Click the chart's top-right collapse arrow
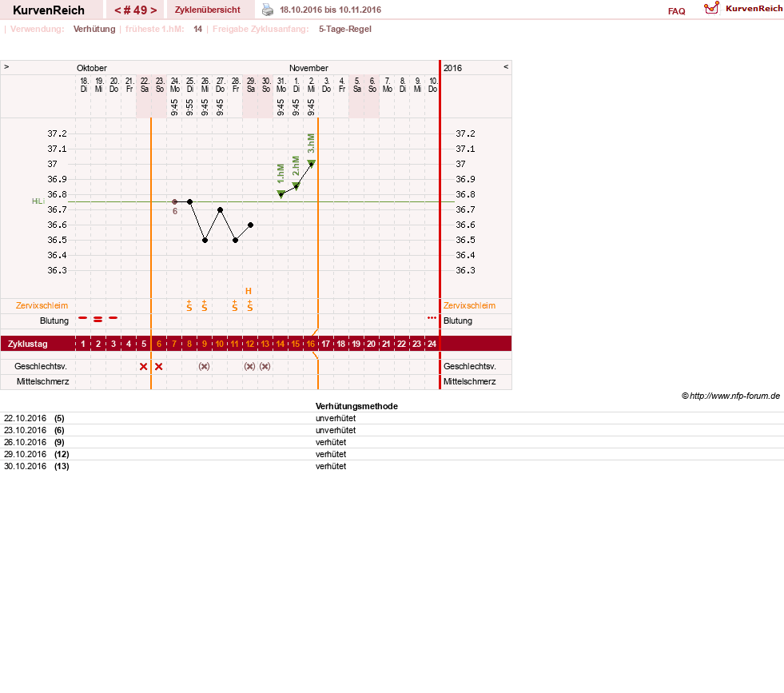784x693 pixels. pos(506,67)
